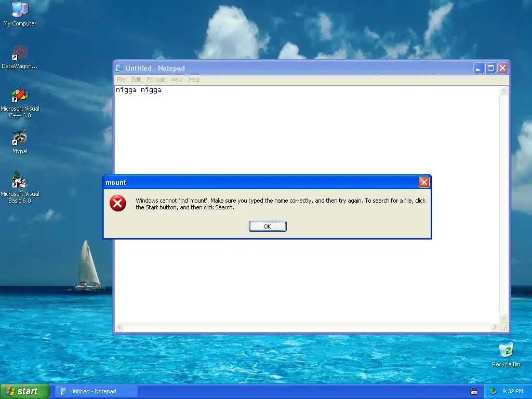
Task: Open the My Computer desktop icon
Action: [20, 14]
